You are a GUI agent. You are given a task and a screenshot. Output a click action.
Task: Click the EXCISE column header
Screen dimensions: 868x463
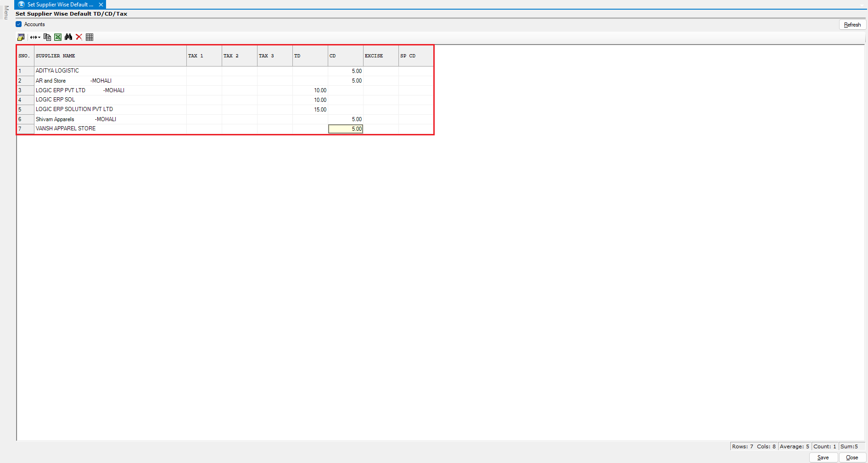(x=381, y=56)
